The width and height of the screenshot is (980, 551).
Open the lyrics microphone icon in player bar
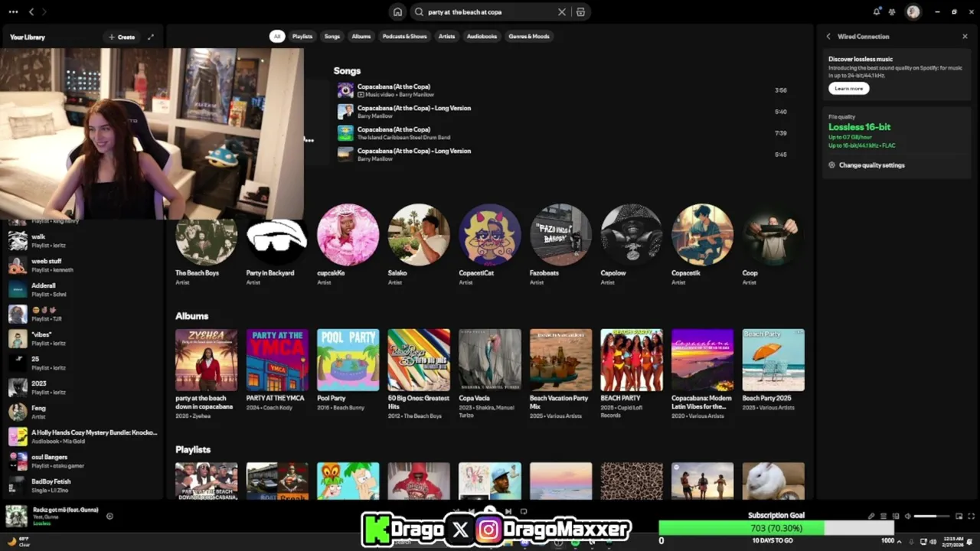[x=871, y=516]
